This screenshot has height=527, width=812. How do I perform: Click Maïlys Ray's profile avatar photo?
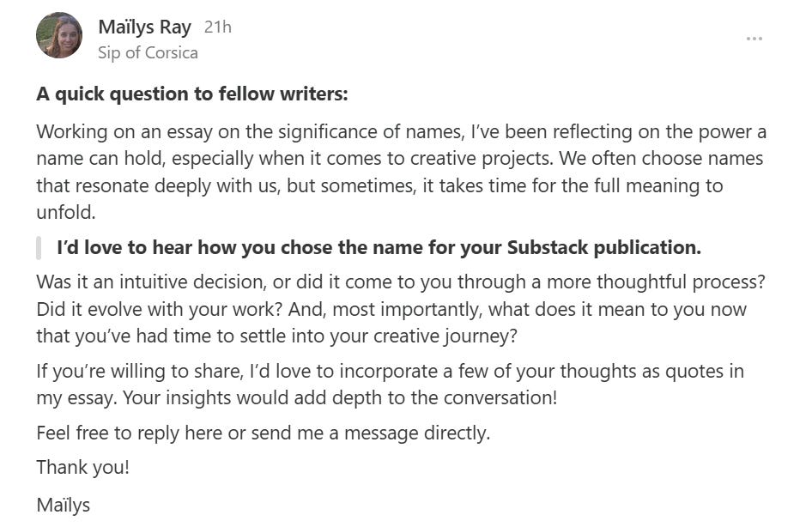[59, 35]
